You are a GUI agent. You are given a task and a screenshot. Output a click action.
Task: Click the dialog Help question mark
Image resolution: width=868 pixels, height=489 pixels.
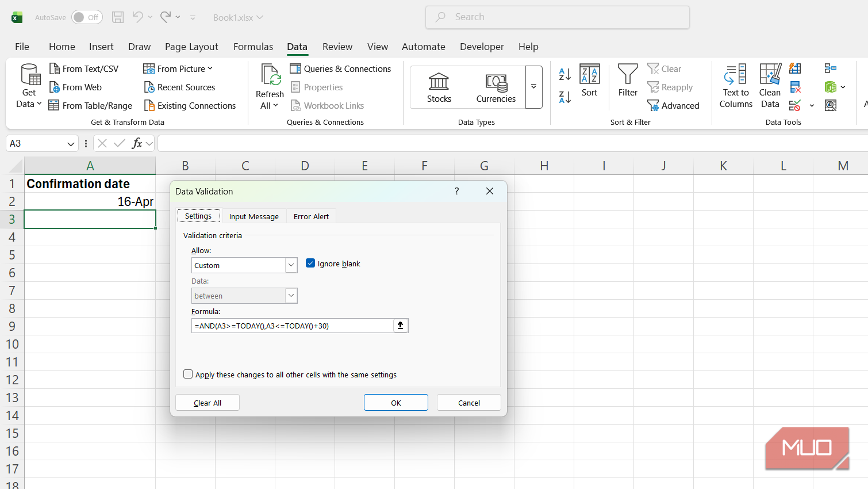point(457,191)
